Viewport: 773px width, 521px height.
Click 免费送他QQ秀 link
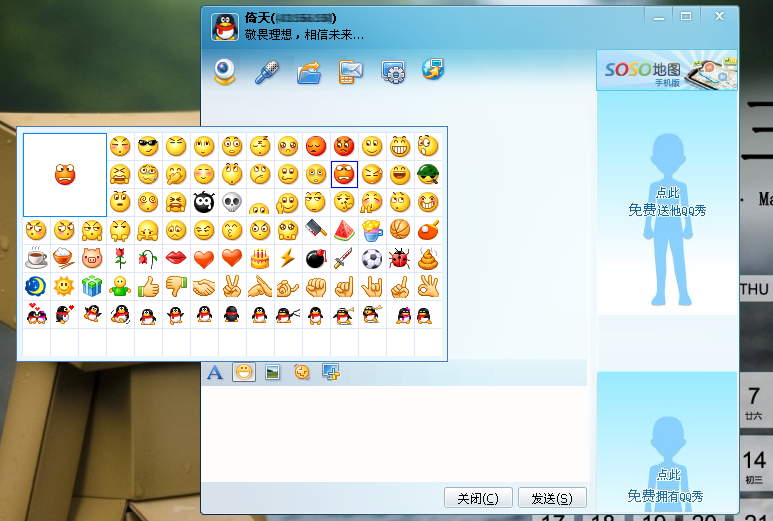tap(667, 210)
